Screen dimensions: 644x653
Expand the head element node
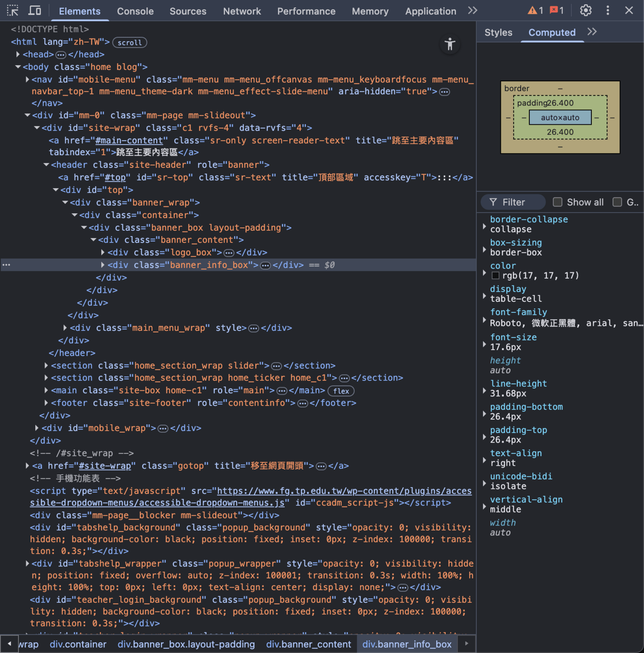(18, 54)
